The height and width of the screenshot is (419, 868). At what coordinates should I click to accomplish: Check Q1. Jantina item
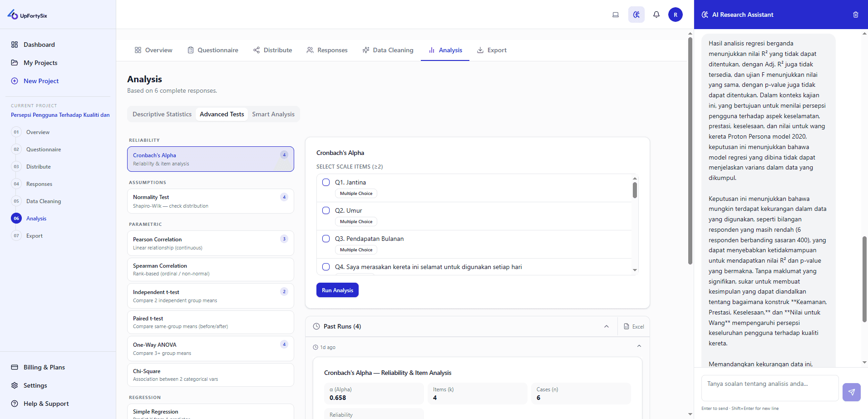click(x=326, y=182)
